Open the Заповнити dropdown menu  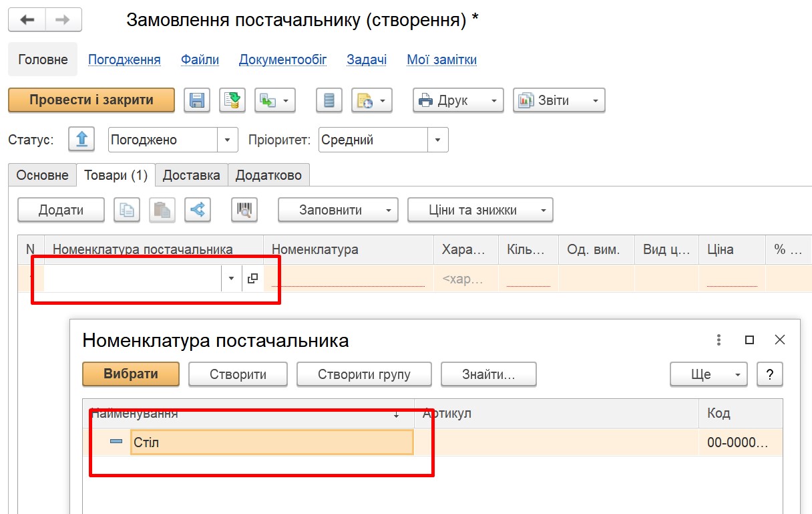(338, 210)
